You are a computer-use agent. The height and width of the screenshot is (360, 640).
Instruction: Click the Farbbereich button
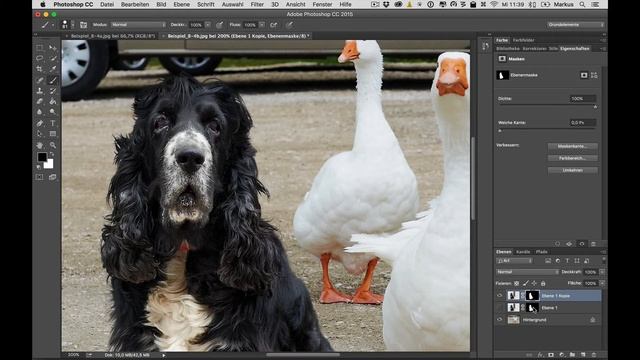pyautogui.click(x=573, y=158)
